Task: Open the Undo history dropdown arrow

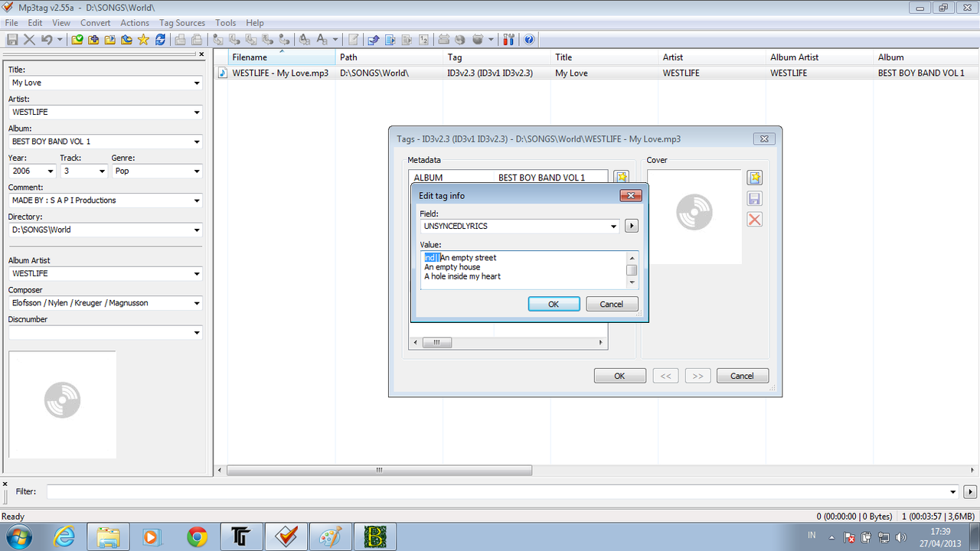Action: pyautogui.click(x=60, y=39)
